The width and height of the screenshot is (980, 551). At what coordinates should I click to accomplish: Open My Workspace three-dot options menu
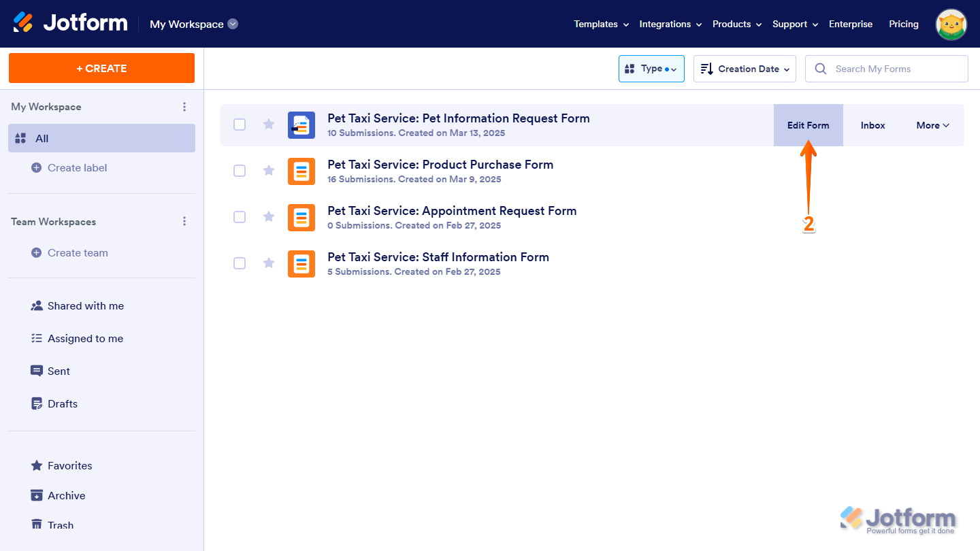pos(184,107)
